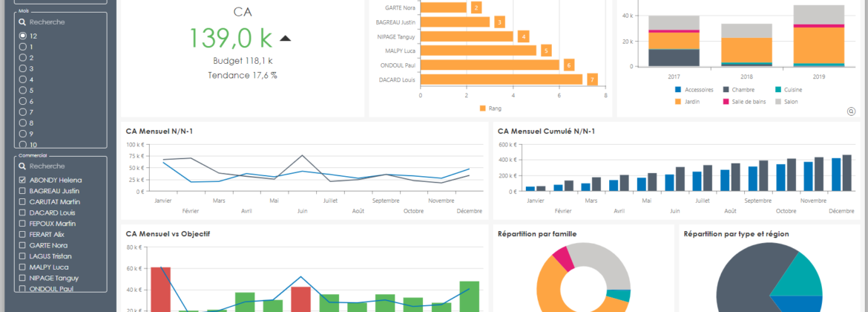Click the BAGREAU Justin rank bar
Image resolution: width=868 pixels, height=312 pixels.
(x=455, y=22)
